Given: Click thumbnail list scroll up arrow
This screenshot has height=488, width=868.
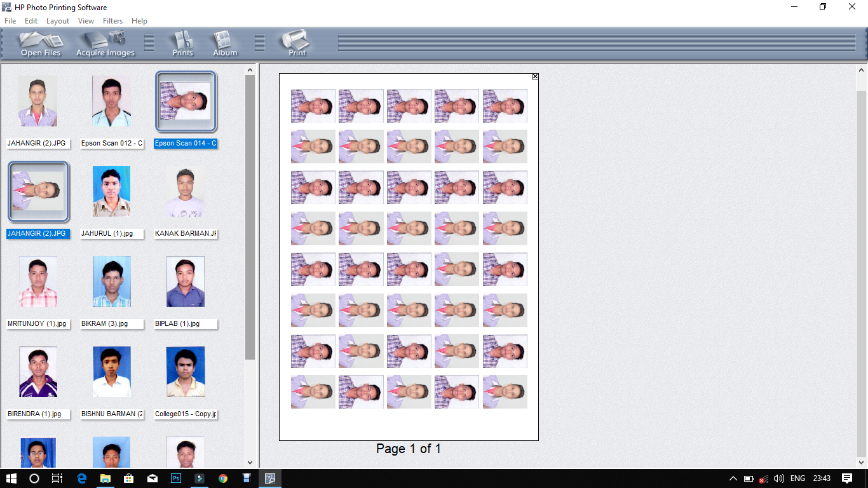Looking at the screenshot, I should point(250,70).
